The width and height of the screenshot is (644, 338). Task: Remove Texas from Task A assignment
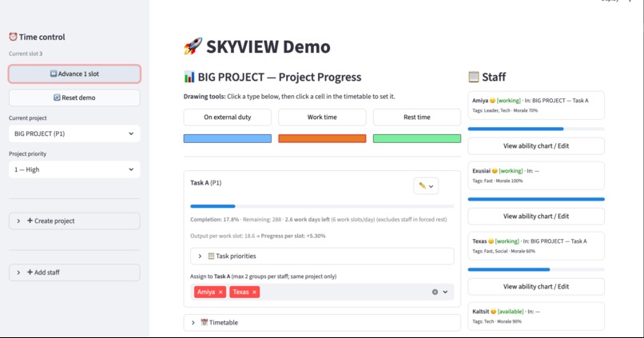pos(254,292)
